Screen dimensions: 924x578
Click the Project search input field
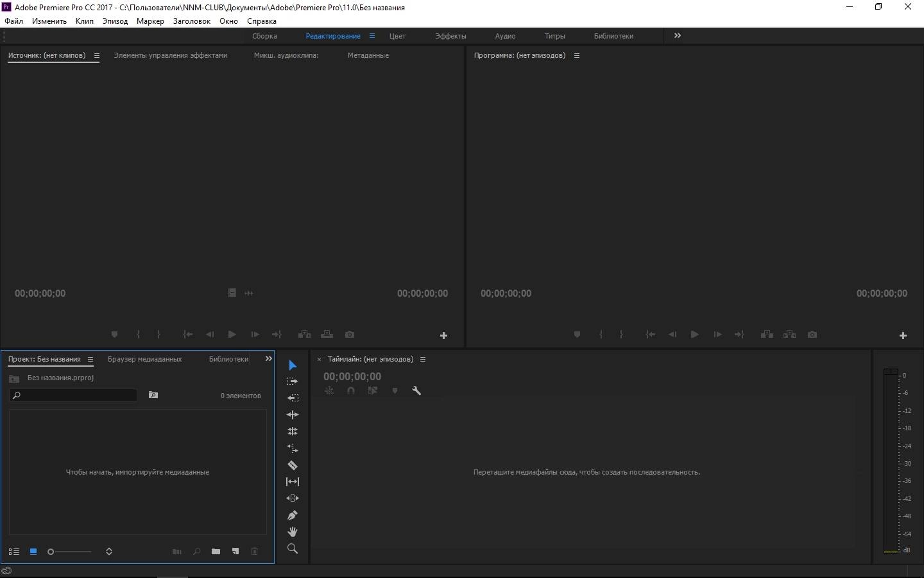73,396
